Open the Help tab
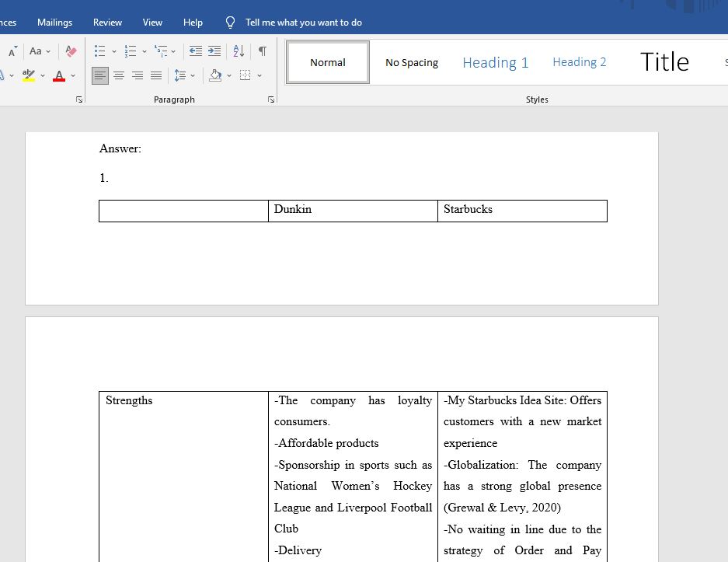The width and height of the screenshot is (728, 562). pos(193,23)
